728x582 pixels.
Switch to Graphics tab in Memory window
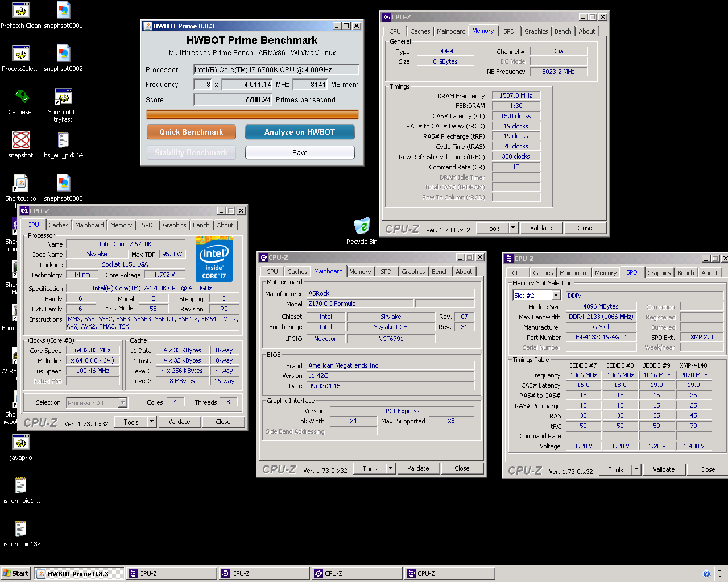[x=536, y=31]
